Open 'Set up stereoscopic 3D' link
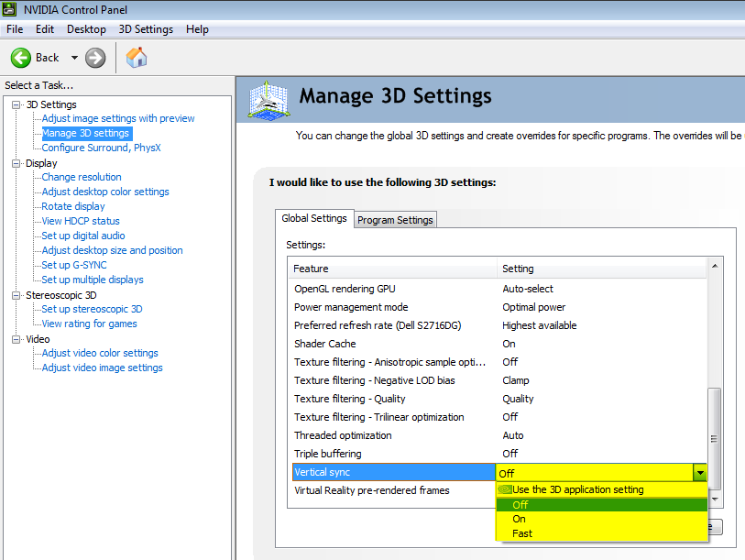 pyautogui.click(x=93, y=309)
